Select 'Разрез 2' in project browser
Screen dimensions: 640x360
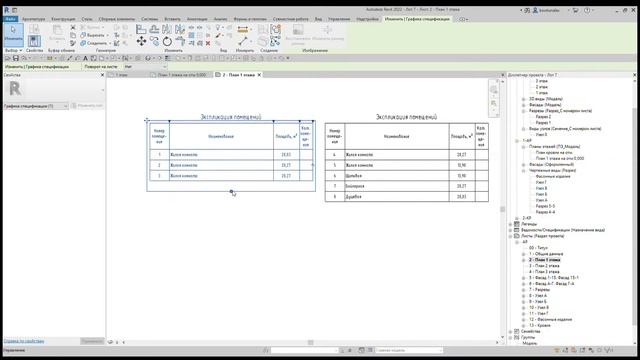tap(543, 117)
